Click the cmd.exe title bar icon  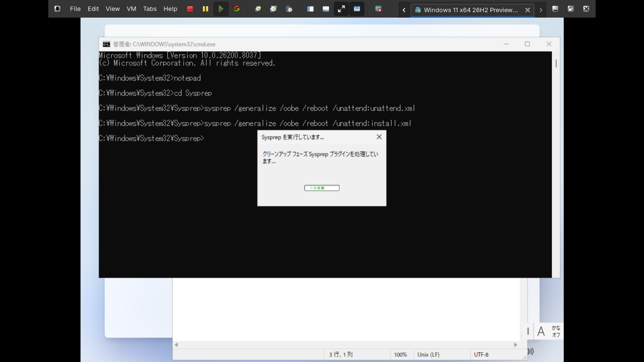(x=106, y=44)
